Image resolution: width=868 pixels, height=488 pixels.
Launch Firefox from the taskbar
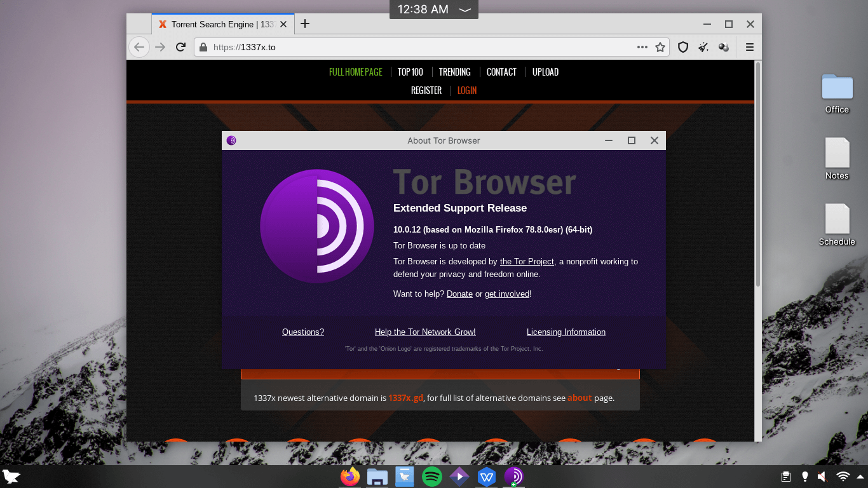point(350,476)
